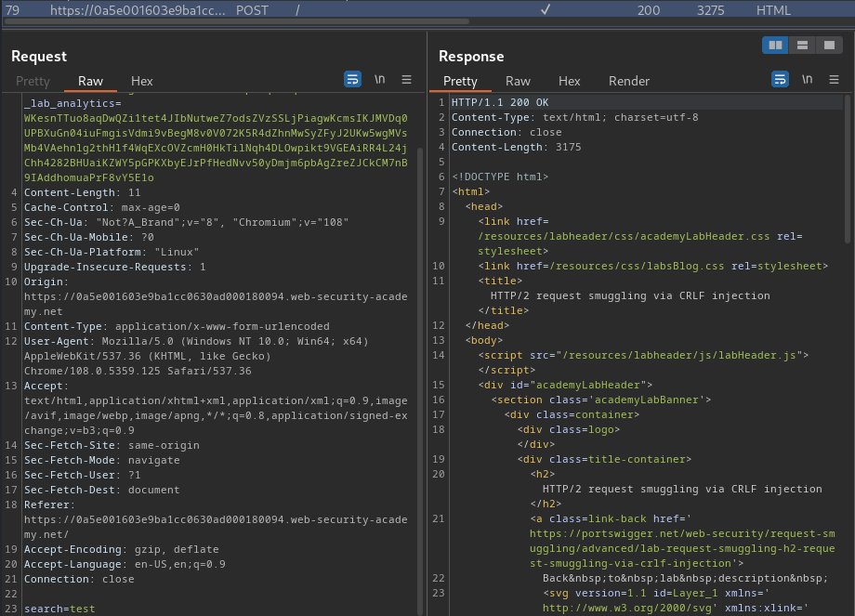Click the Sec-Ch-Ua-Platform "Linux" header line
The height and width of the screenshot is (616, 855).
pyautogui.click(x=112, y=252)
